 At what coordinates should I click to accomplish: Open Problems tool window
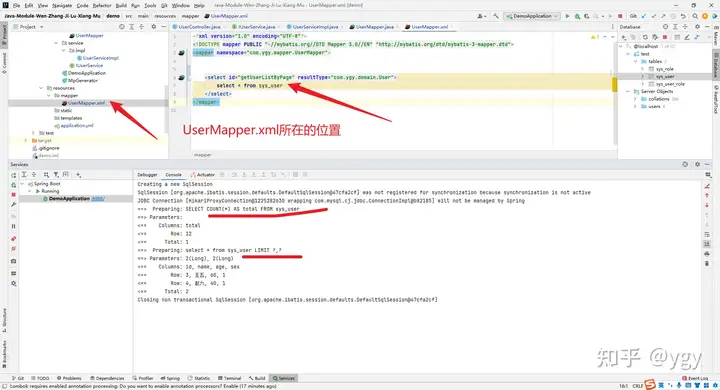coord(69,378)
